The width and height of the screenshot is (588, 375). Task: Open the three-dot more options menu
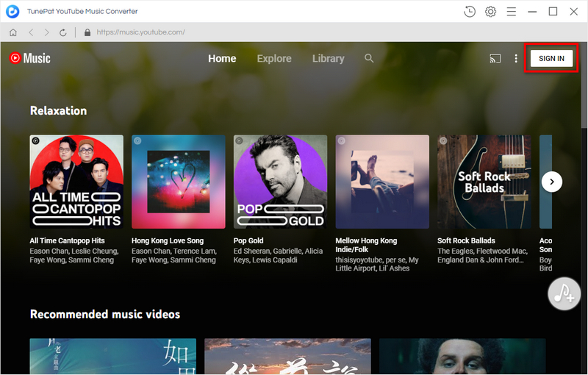point(516,59)
